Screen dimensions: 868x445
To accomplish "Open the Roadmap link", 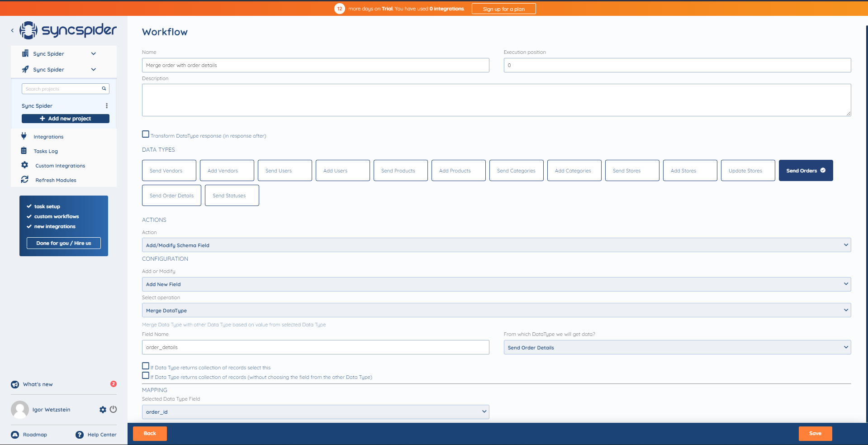I will click(35, 435).
